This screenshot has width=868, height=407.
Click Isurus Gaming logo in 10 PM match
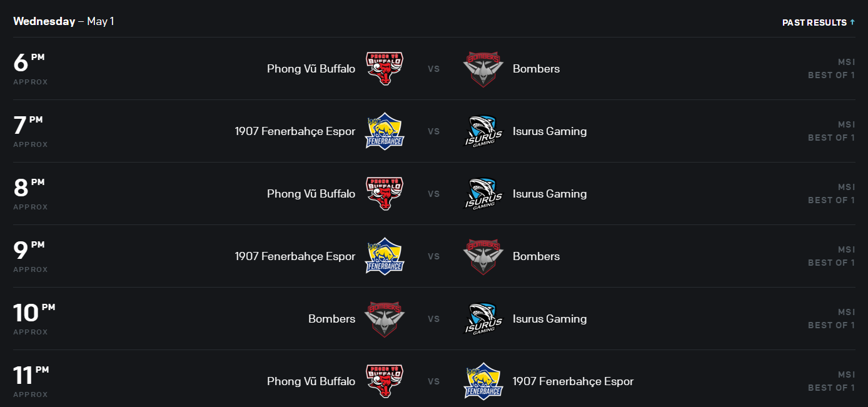(483, 319)
